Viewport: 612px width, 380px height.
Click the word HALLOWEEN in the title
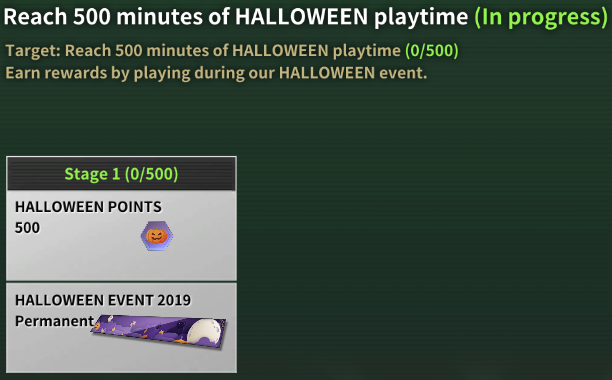click(301, 17)
